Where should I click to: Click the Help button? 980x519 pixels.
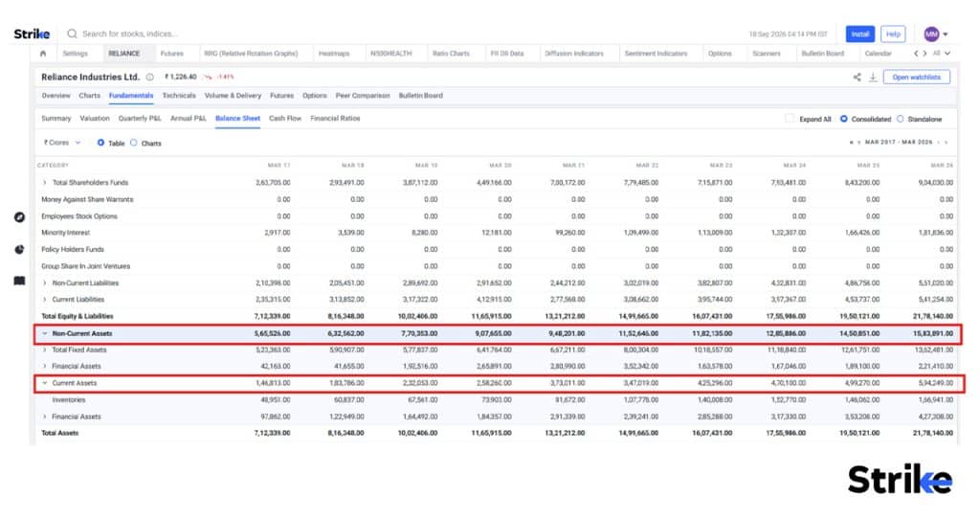pyautogui.click(x=893, y=34)
